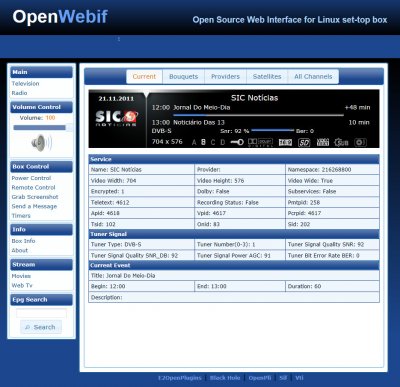Click the Tuner Signal section header
This screenshot has width=400, height=387.
click(x=234, y=234)
